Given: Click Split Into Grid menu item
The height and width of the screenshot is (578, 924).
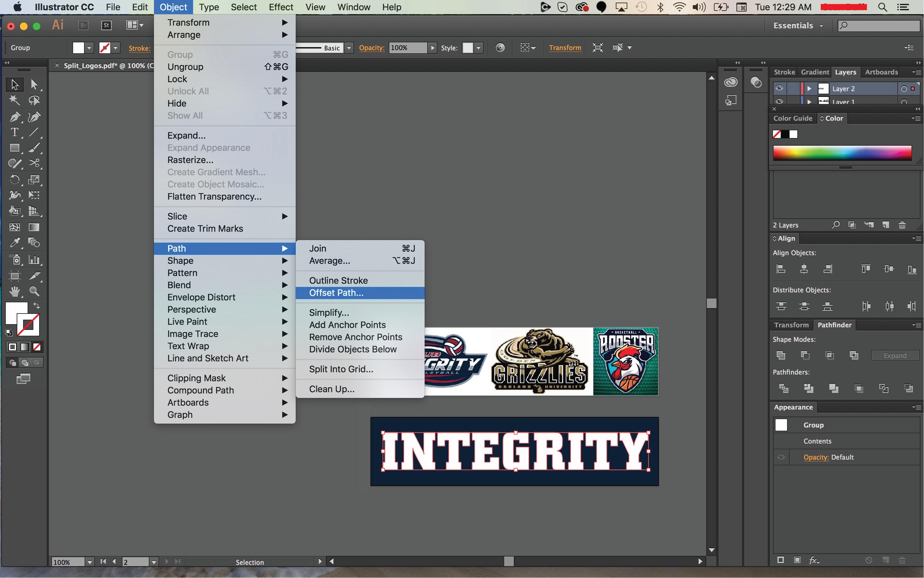Looking at the screenshot, I should pyautogui.click(x=360, y=369).
